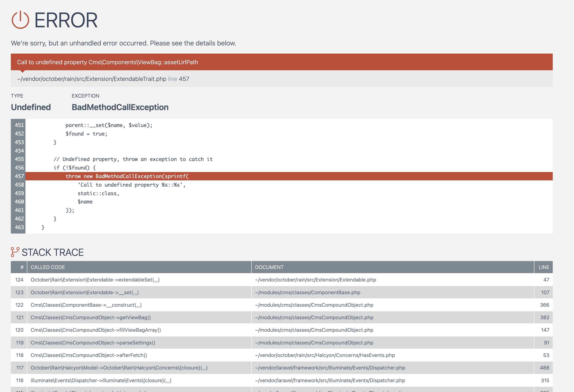
Task: Click the CALLED CODE column header
Action: (48, 267)
